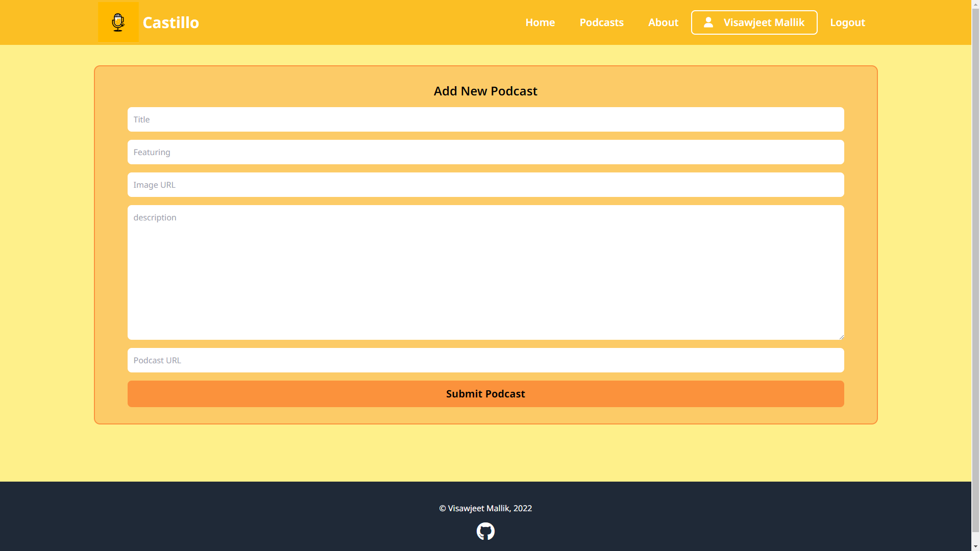
Task: Focus the Podcast URL field
Action: point(485,360)
